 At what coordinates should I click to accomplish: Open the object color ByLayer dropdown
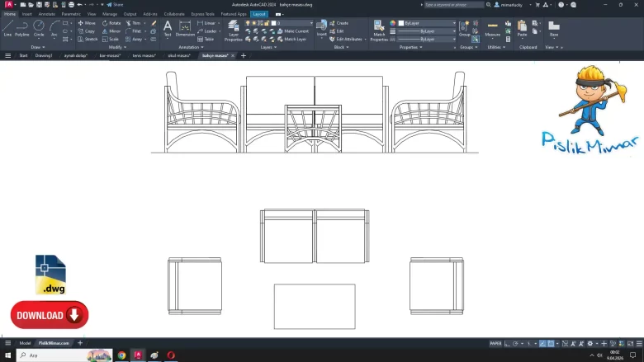[427, 23]
